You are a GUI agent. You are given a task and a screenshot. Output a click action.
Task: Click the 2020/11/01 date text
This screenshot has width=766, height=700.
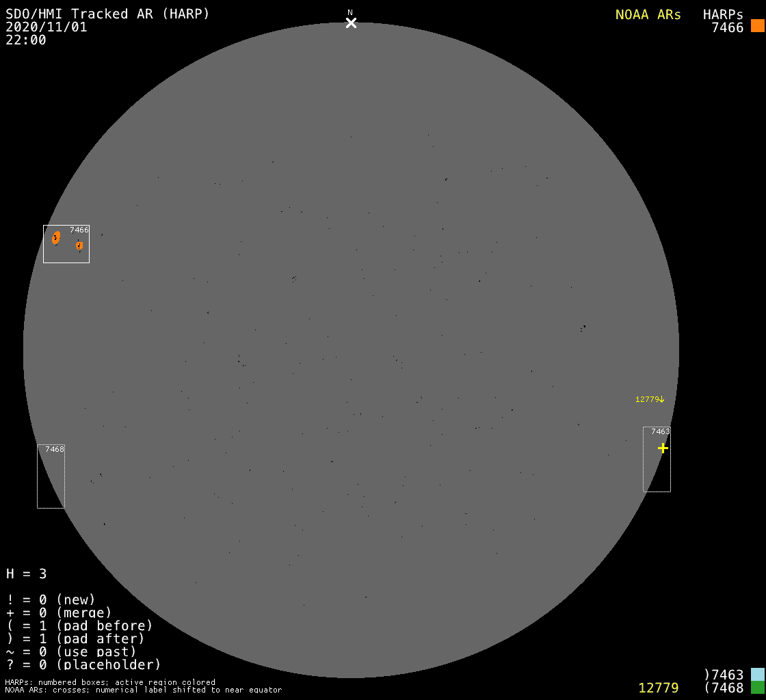[x=46, y=27]
